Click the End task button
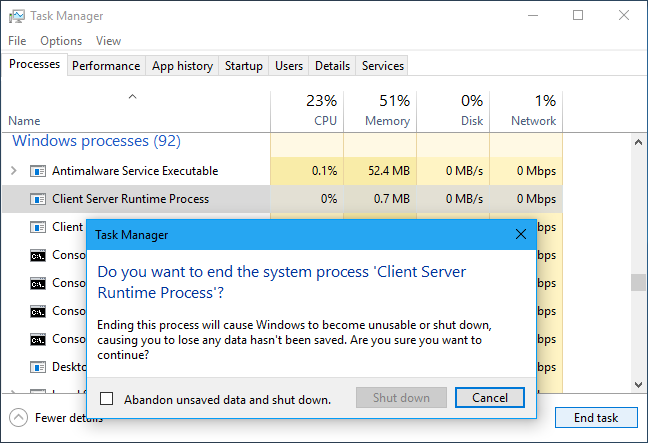The image size is (648, 443). 596,418
